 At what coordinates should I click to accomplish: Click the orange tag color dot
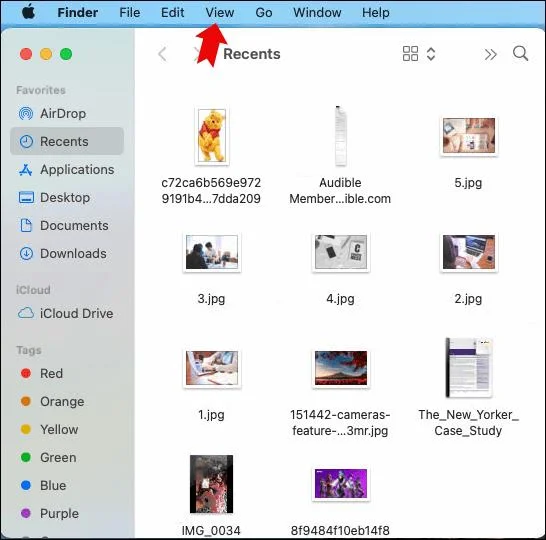[26, 401]
